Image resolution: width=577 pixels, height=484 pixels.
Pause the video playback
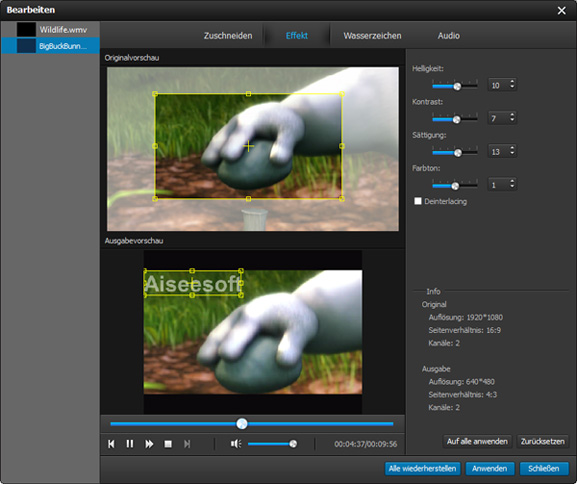(x=130, y=444)
